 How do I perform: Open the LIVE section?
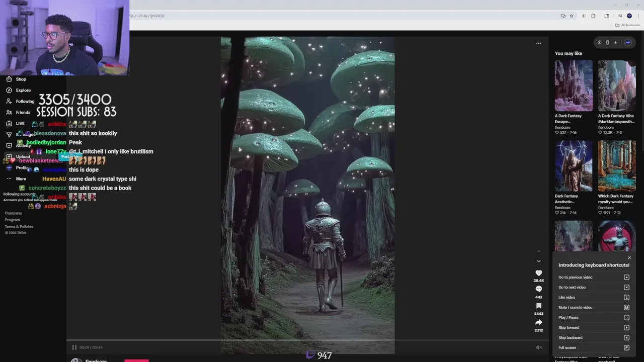tap(15, 123)
